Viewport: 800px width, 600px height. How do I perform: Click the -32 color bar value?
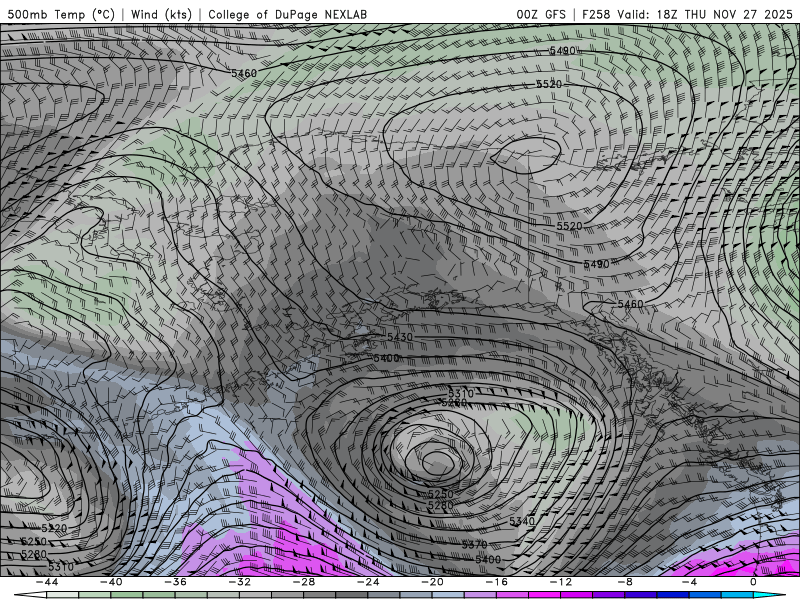(239, 582)
